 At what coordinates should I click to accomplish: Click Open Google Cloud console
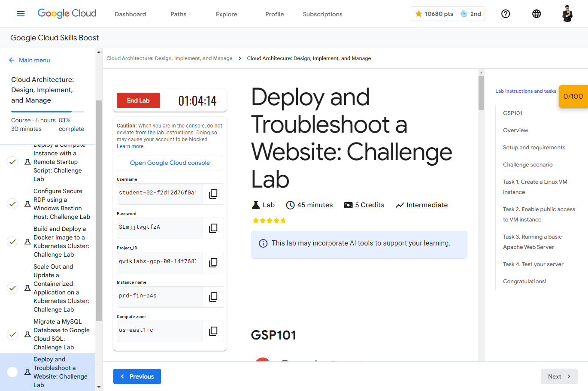click(170, 163)
